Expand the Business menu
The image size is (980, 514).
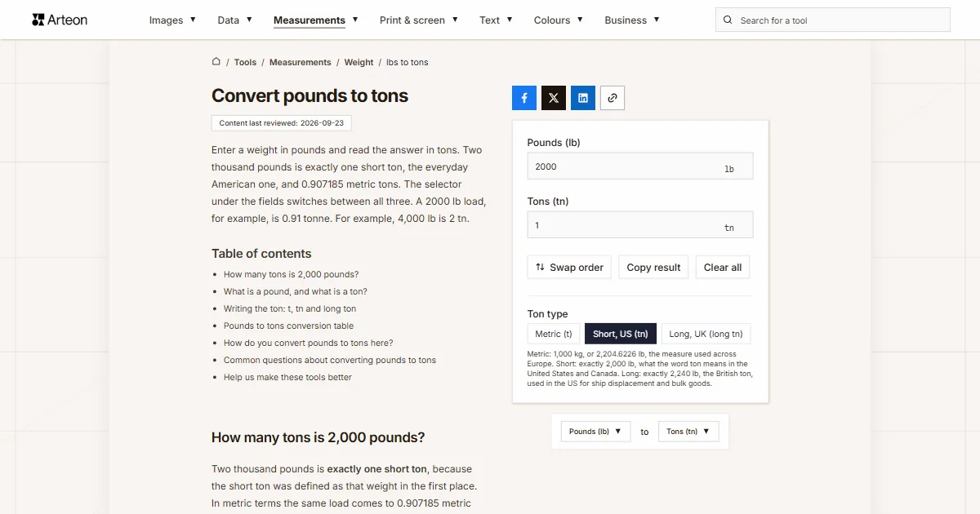[632, 20]
